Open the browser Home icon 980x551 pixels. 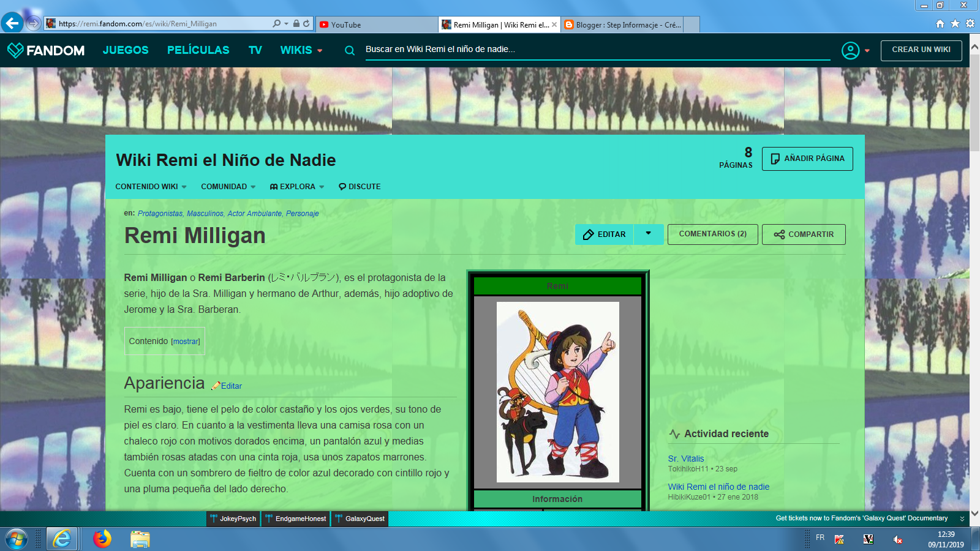940,23
